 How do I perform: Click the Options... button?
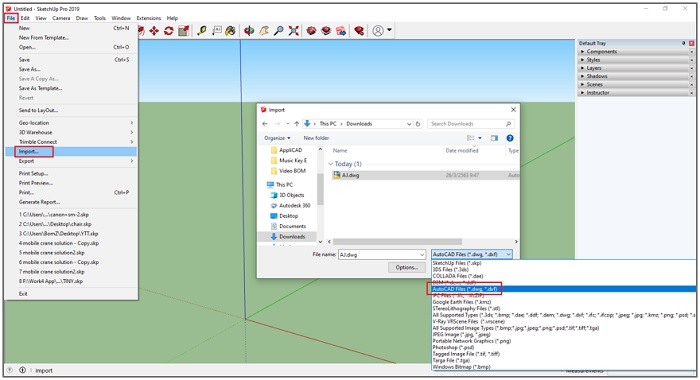(406, 267)
